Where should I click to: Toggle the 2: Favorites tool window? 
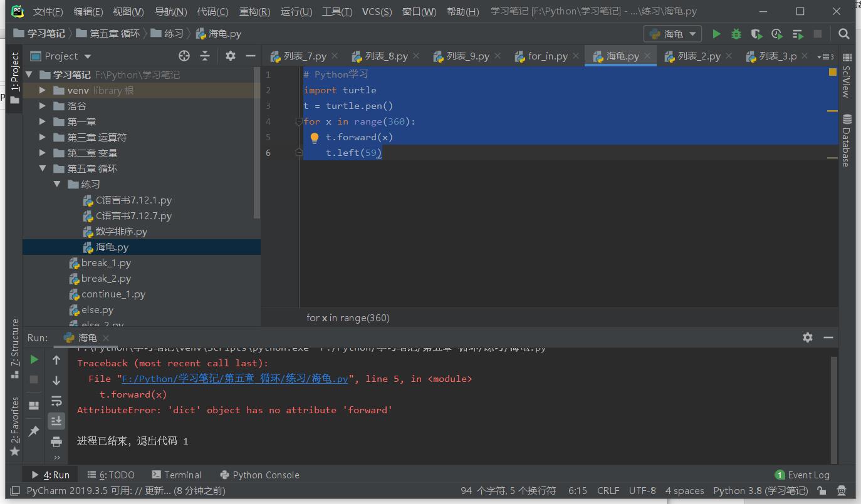tap(14, 426)
